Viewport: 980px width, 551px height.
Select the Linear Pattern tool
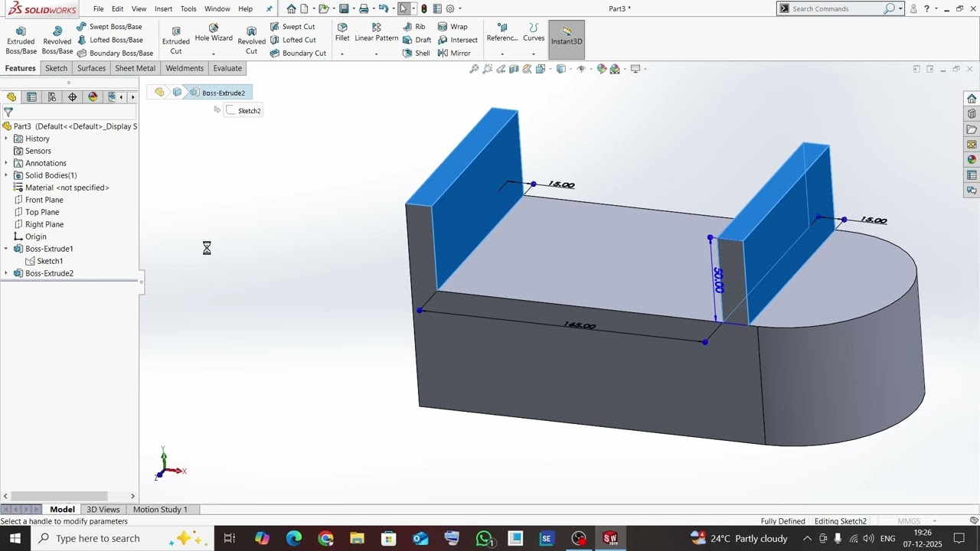(377, 32)
